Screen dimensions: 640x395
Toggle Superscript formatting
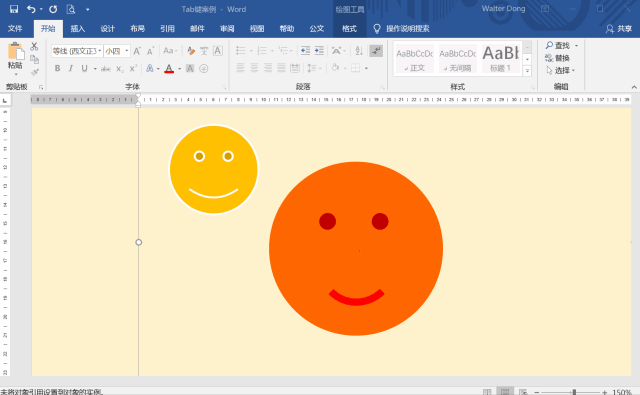(x=133, y=69)
